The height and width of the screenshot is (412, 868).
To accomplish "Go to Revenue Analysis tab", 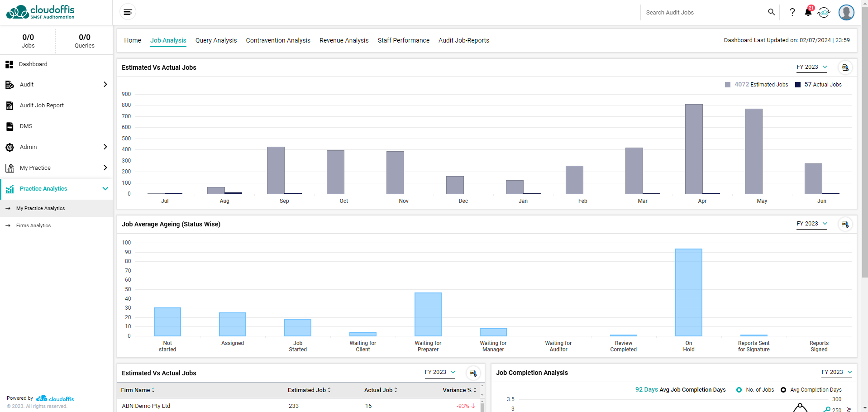I will (x=344, y=40).
